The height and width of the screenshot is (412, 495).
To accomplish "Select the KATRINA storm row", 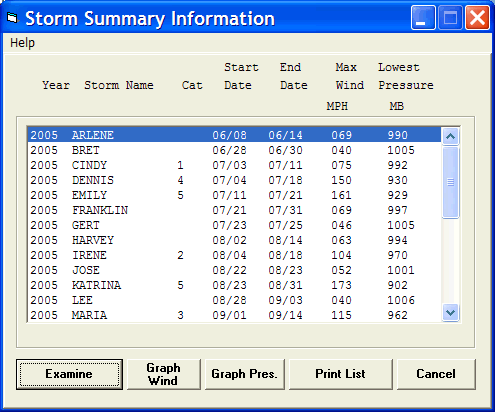I will click(234, 285).
